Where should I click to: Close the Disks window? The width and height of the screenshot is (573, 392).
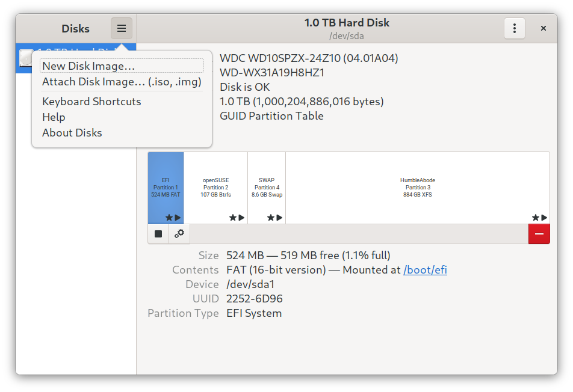coord(543,28)
